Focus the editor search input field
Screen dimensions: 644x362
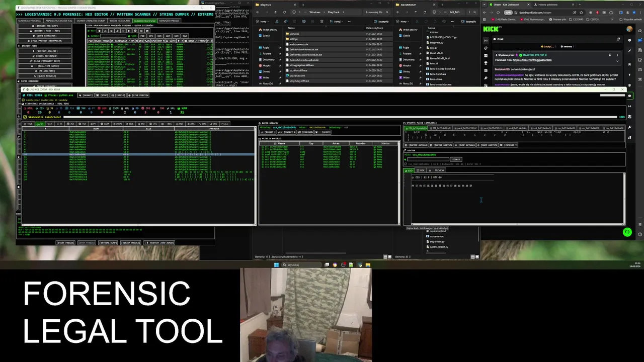[428, 159]
